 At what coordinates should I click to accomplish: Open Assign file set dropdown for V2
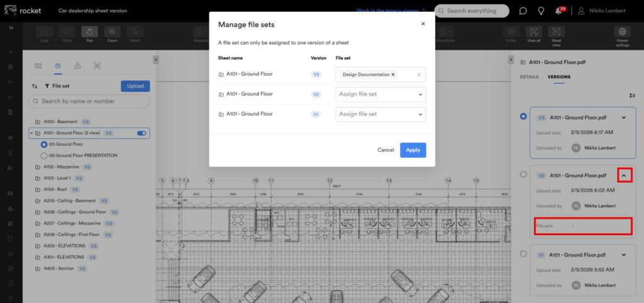coord(380,94)
